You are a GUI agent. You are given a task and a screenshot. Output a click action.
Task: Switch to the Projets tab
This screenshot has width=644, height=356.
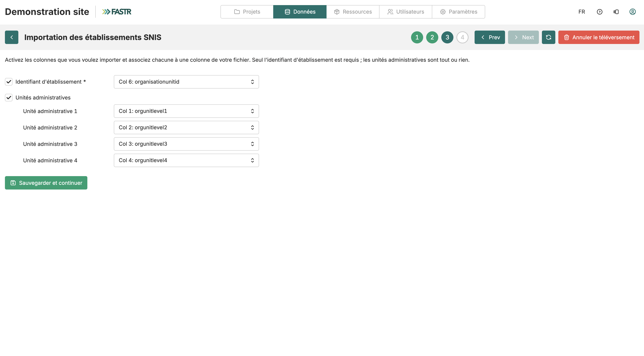[247, 12]
